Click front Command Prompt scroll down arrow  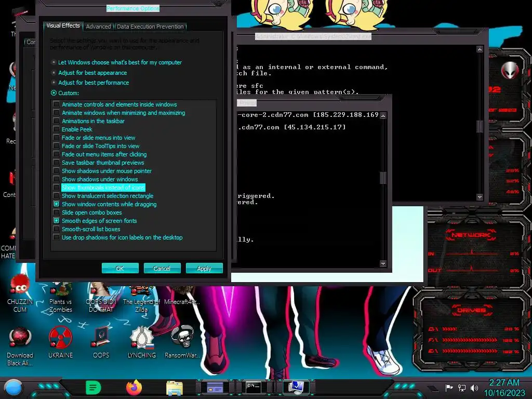pyautogui.click(x=383, y=263)
